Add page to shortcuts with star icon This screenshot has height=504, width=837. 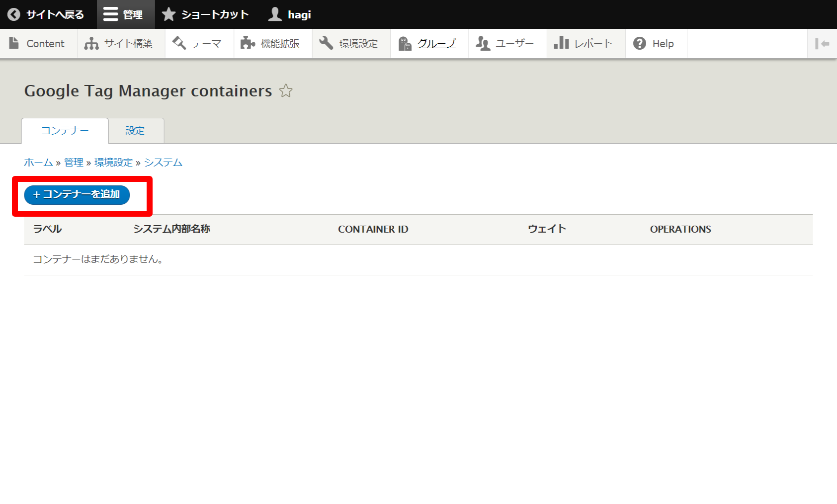[286, 91]
